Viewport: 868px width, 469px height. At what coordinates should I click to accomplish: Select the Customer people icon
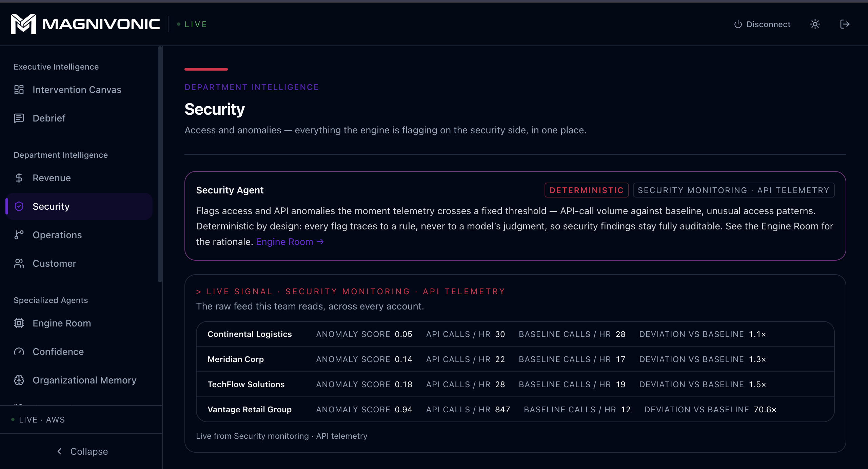[x=19, y=263]
